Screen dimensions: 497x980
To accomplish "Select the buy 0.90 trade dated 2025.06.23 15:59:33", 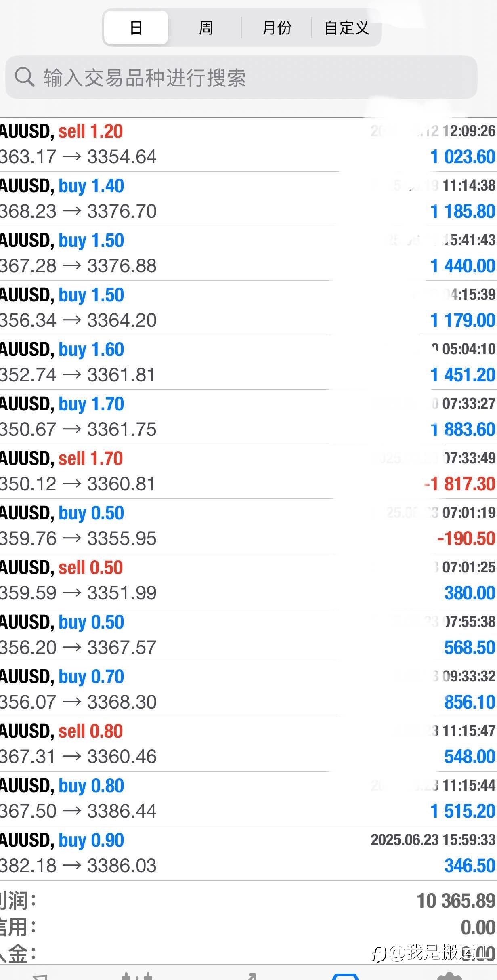I will click(248, 853).
